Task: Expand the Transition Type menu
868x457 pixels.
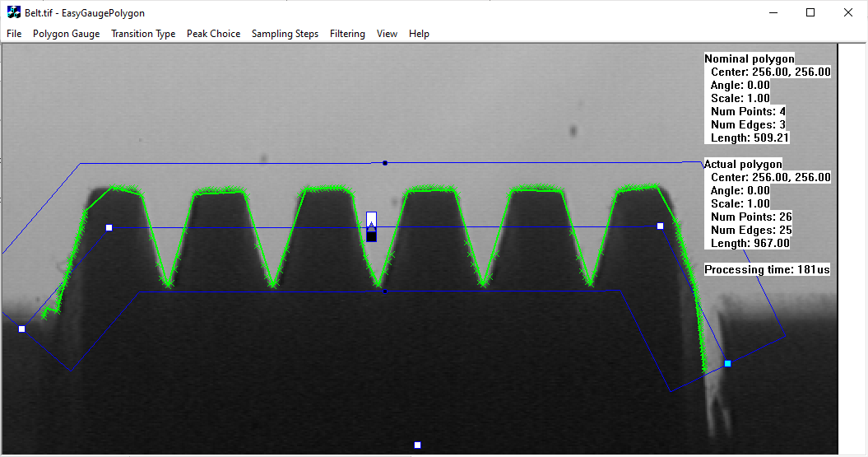Action: point(143,34)
